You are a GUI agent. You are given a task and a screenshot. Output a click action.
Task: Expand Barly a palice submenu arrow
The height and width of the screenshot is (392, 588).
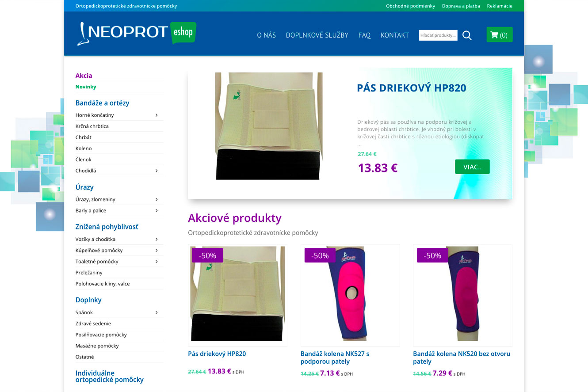(157, 211)
